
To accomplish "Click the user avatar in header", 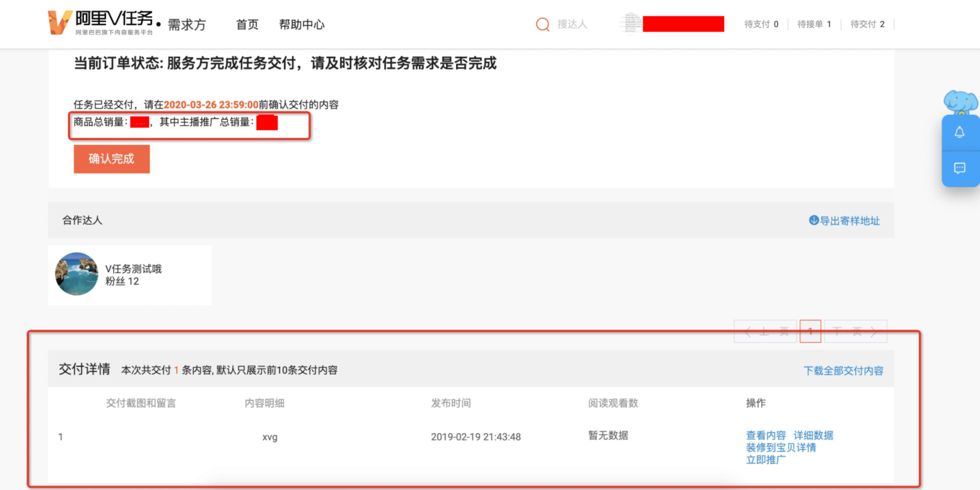I will coord(631,24).
